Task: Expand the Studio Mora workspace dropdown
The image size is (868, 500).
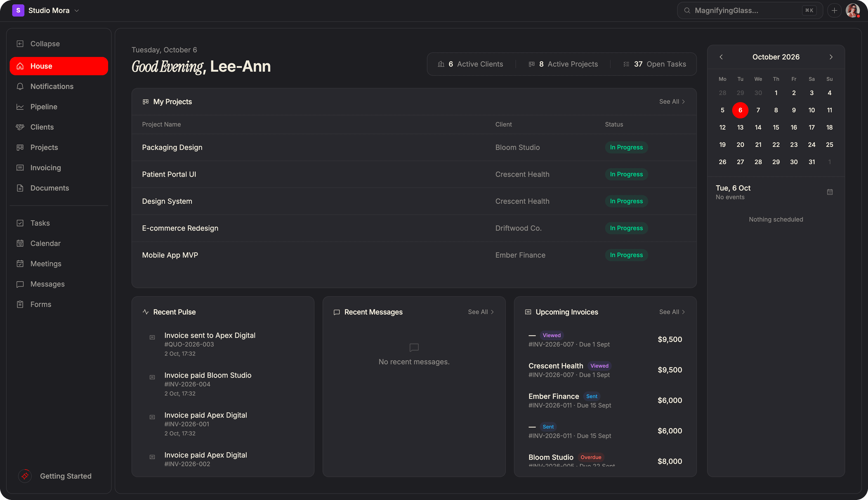Action: tap(77, 11)
